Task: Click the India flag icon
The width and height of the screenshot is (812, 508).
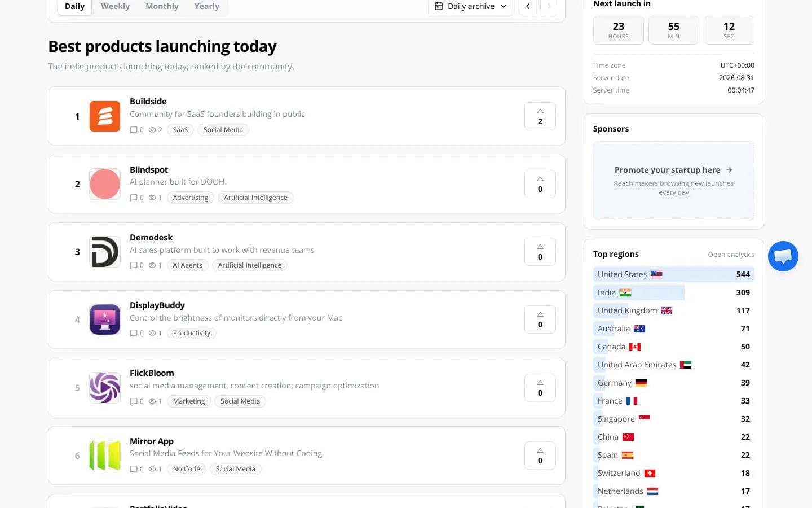Action: [x=625, y=292]
